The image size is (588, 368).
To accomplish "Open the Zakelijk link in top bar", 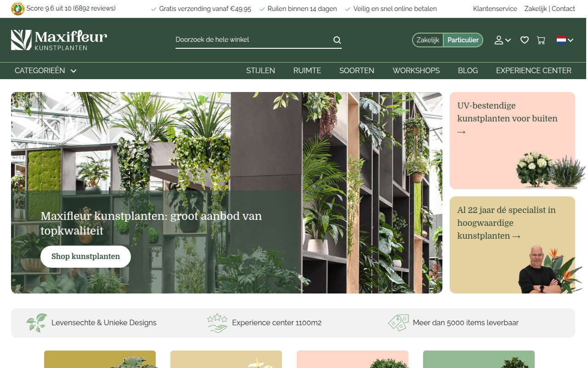I will tap(536, 9).
